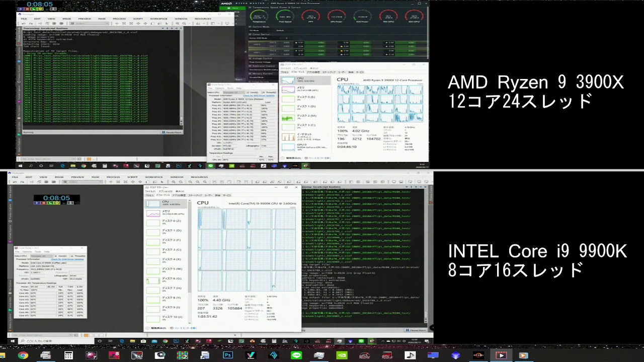Click the SOC Power gauge in Ryzen Master
The height and width of the screenshot is (362, 644).
coord(362,16)
